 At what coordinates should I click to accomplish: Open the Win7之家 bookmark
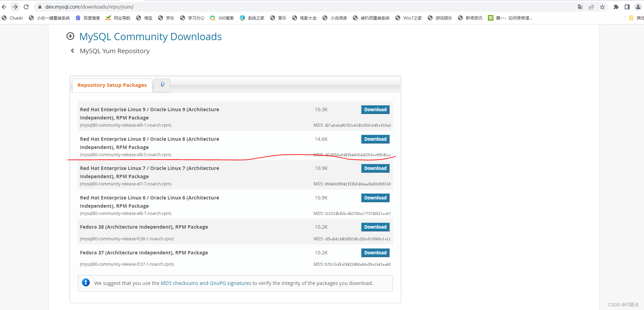(x=409, y=18)
